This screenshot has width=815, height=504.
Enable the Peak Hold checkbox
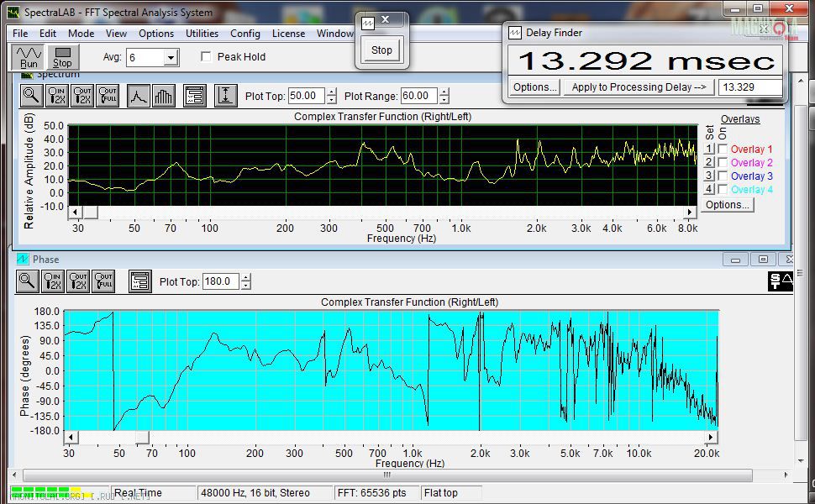(206, 56)
